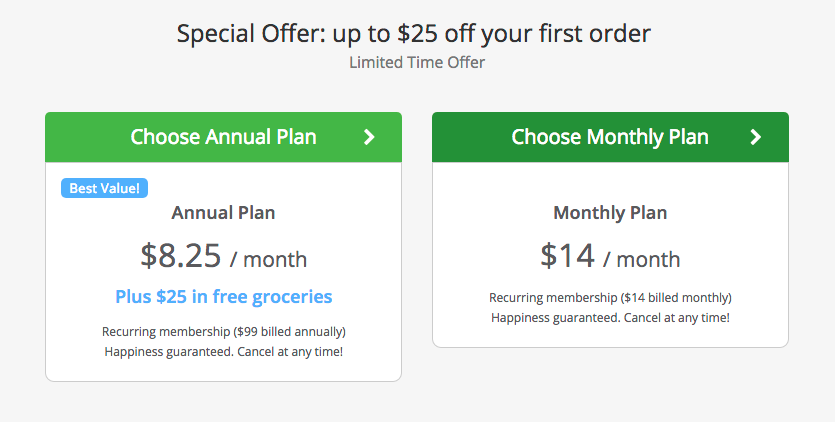Click the $99 billed annually membership note
835x422 pixels.
tap(223, 331)
